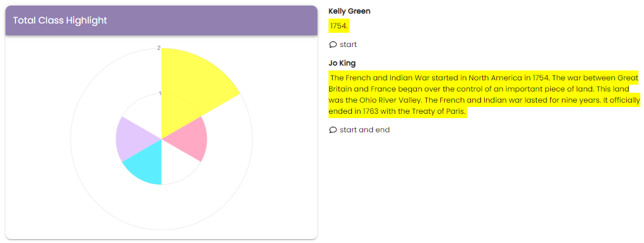Click the axis label "2" on the chart
This screenshot has width=644, height=243.
159,48
